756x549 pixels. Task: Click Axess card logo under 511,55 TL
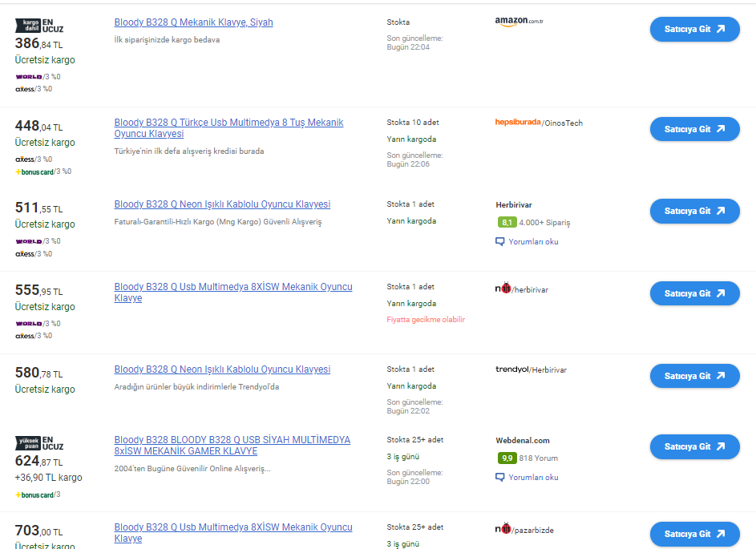[25, 254]
